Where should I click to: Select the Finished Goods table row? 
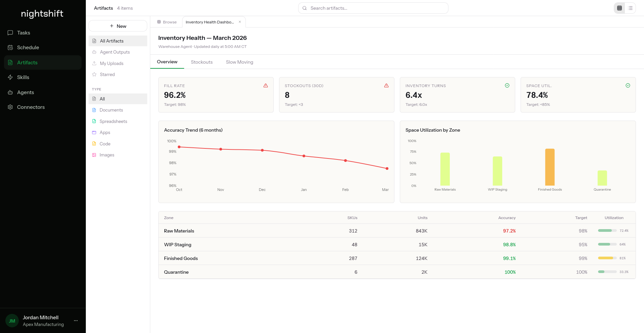tap(397, 258)
